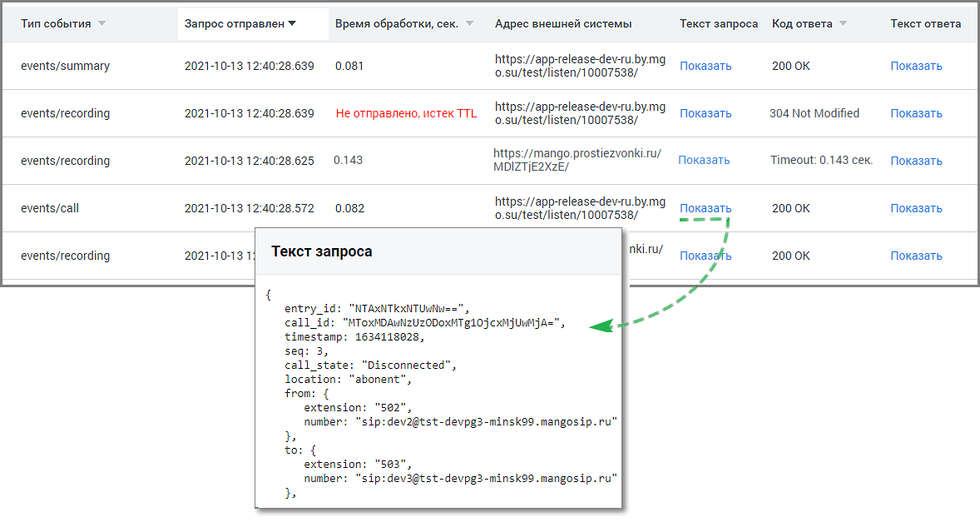Image resolution: width=980 pixels, height=532 pixels.
Task: Select the call_id line in request popup
Action: pos(425,322)
